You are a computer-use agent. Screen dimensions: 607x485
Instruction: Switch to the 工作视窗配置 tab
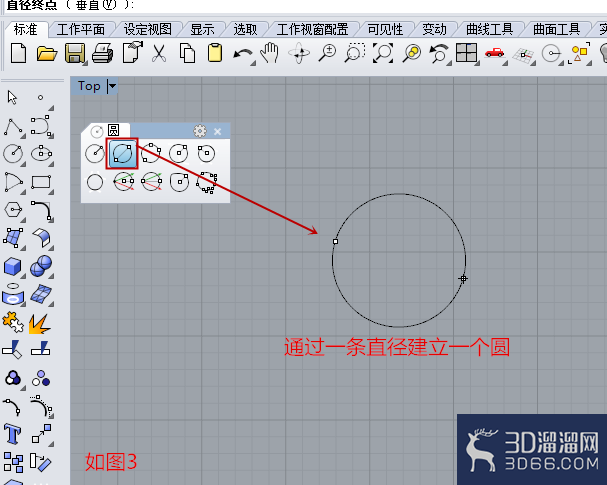[x=312, y=29]
